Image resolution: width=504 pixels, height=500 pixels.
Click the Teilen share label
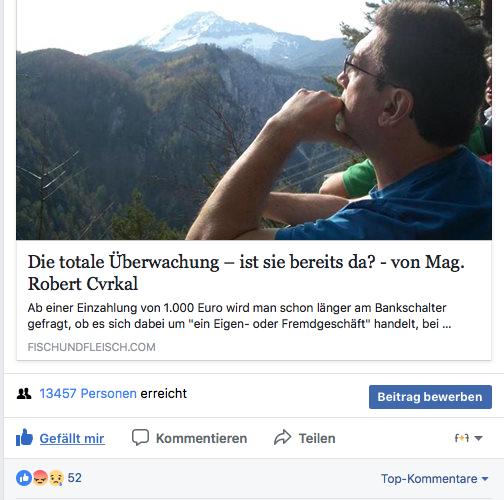tap(317, 438)
